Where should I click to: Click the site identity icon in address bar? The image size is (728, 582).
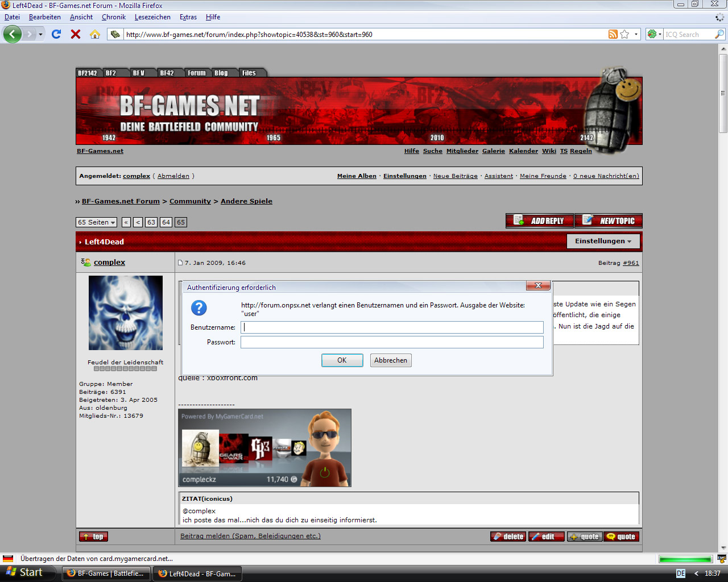pyautogui.click(x=115, y=34)
